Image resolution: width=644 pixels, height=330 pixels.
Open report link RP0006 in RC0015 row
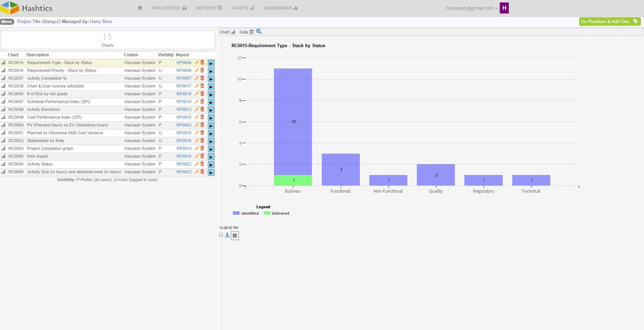[x=184, y=63]
